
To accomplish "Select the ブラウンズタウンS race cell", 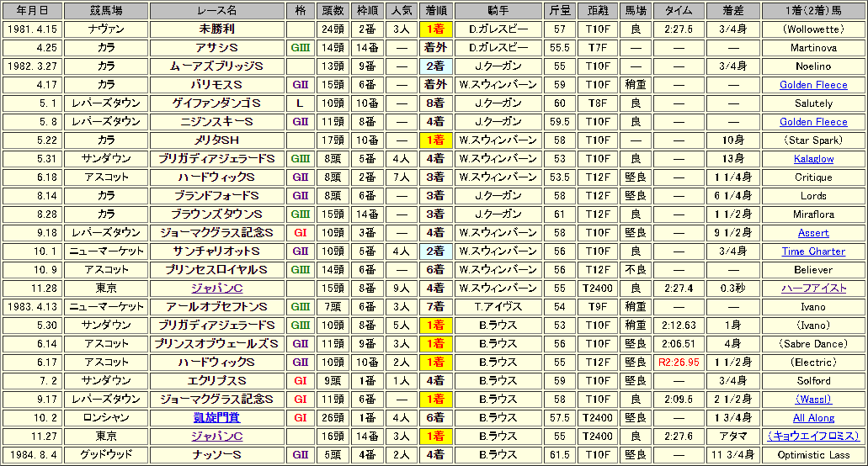I will coord(217,214).
